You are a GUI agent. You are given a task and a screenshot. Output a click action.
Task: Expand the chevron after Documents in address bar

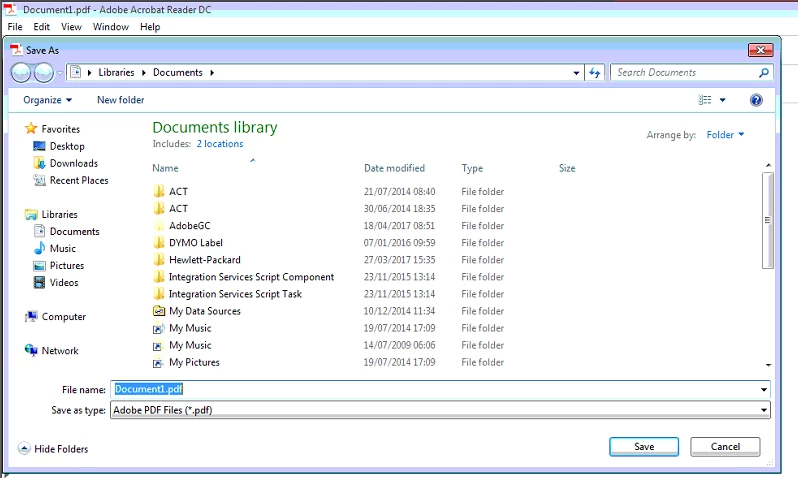pyautogui.click(x=212, y=73)
